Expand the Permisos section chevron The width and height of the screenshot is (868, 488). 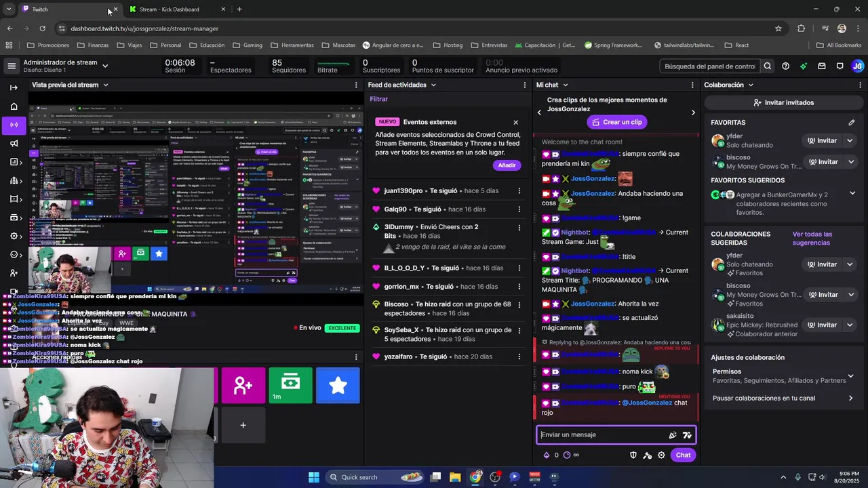pyautogui.click(x=850, y=376)
